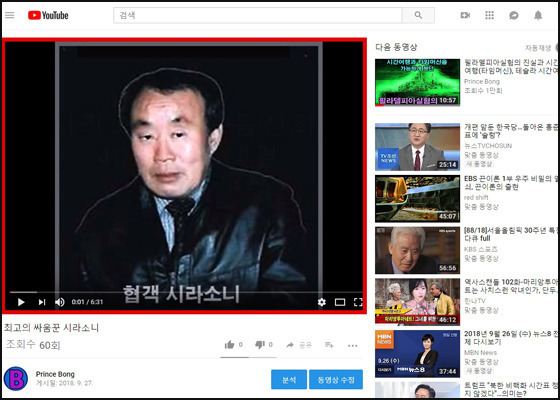Screen dimensions: 560x400
Task: Open the KBS Seoul Olympics thumbnail 56:56
Action: (417, 250)
